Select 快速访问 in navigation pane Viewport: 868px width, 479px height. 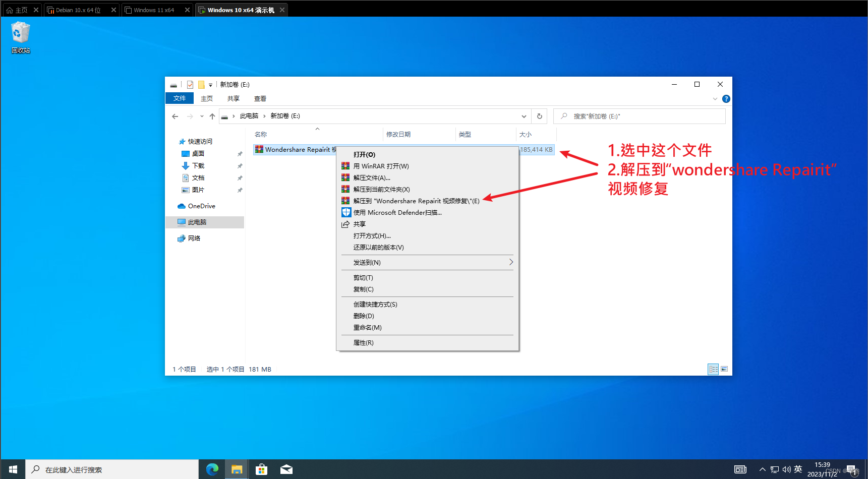(x=200, y=142)
